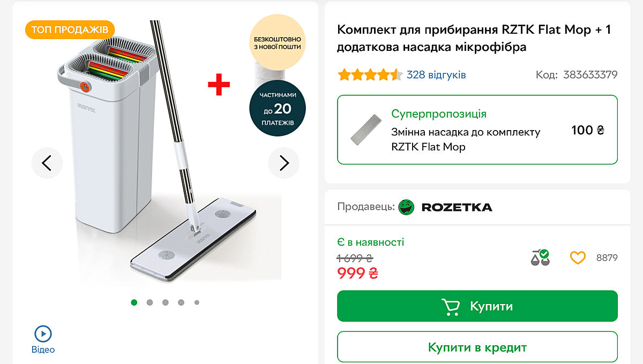Show the next product image

click(284, 163)
